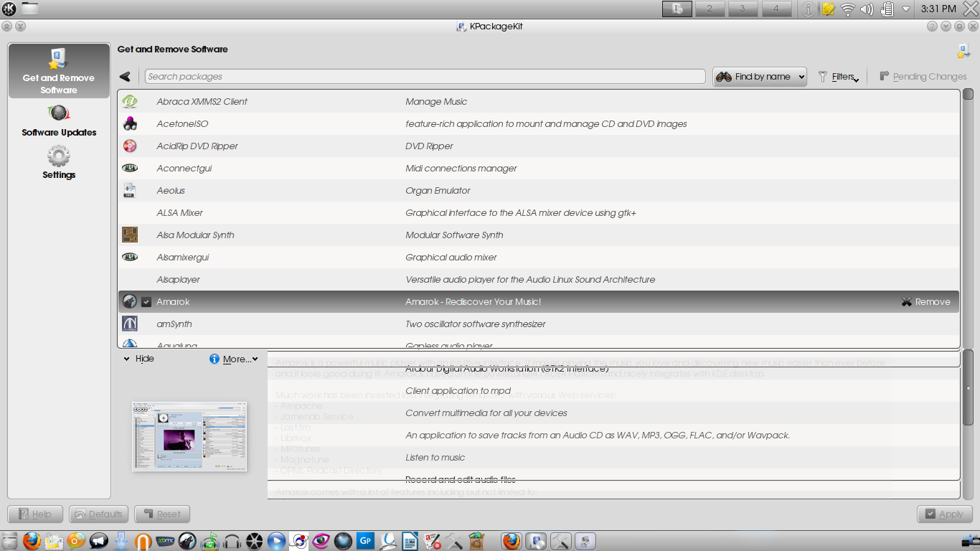The image size is (980, 551).
Task: Click the Help button
Action: point(35,514)
